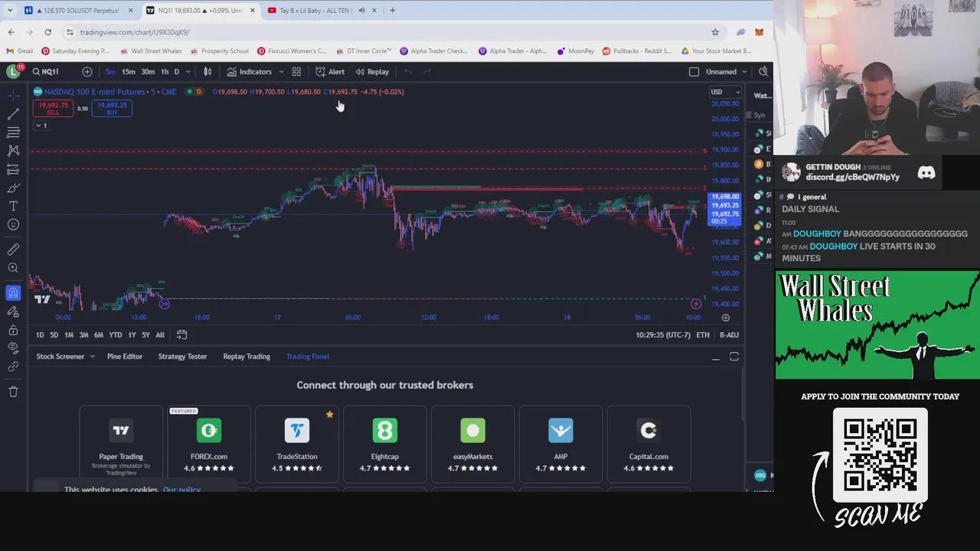Select the All date range

click(x=160, y=334)
